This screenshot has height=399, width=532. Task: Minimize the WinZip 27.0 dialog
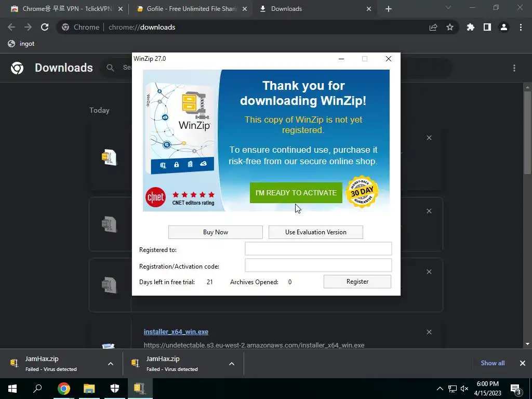(341, 59)
